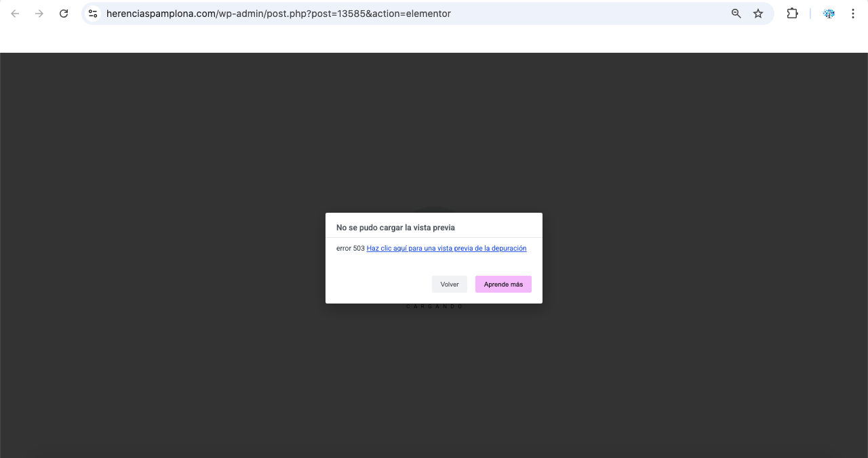Image resolution: width=868 pixels, height=458 pixels.
Task: Open the debug preview link in the dialog
Action: [x=446, y=249]
